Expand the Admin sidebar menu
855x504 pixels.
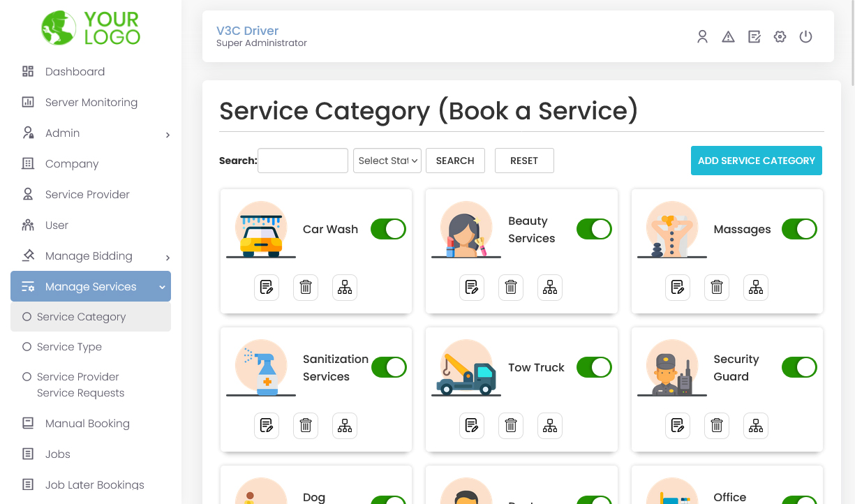pyautogui.click(x=62, y=133)
